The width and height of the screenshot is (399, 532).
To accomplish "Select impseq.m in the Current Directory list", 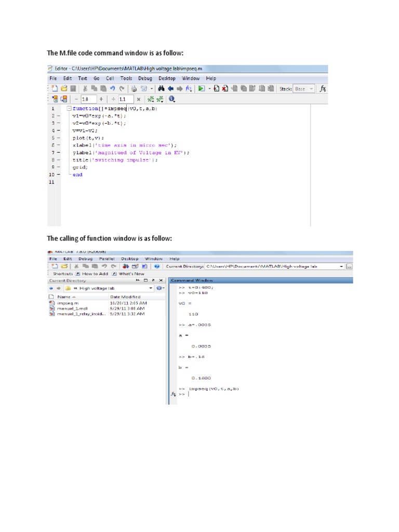I will tap(68, 303).
